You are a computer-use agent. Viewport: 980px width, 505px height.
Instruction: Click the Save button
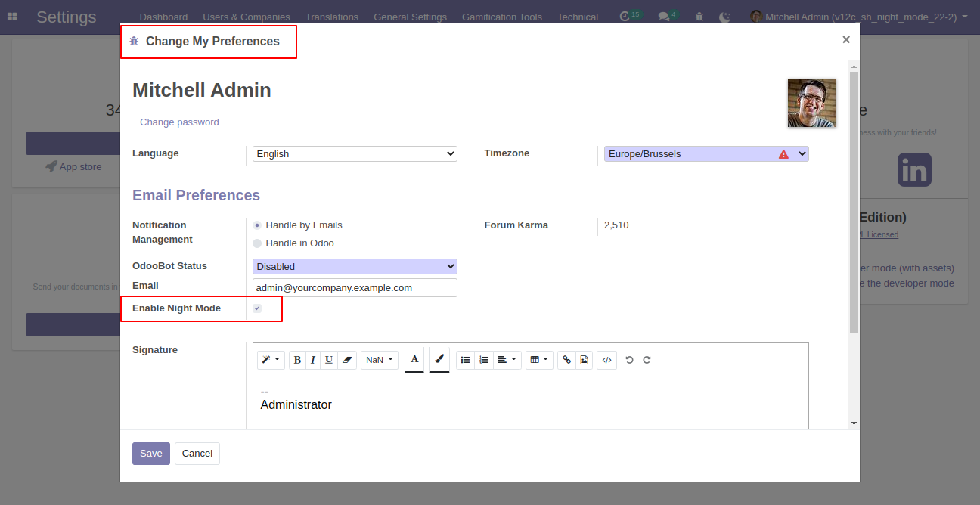pos(151,454)
